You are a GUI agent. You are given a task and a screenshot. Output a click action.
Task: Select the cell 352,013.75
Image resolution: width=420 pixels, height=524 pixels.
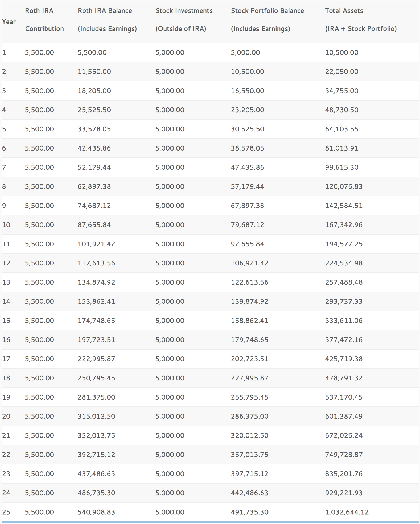(x=96, y=435)
